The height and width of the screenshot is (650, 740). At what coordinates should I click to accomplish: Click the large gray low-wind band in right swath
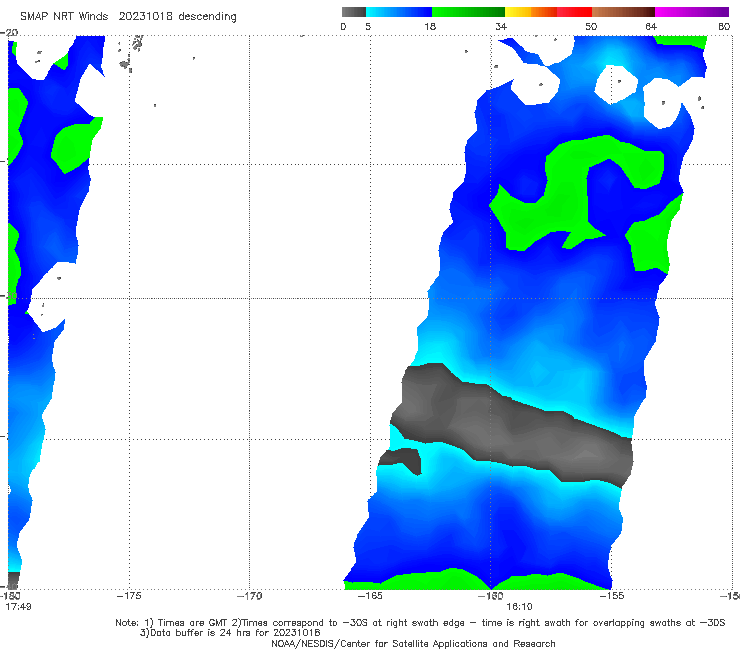coord(510,425)
